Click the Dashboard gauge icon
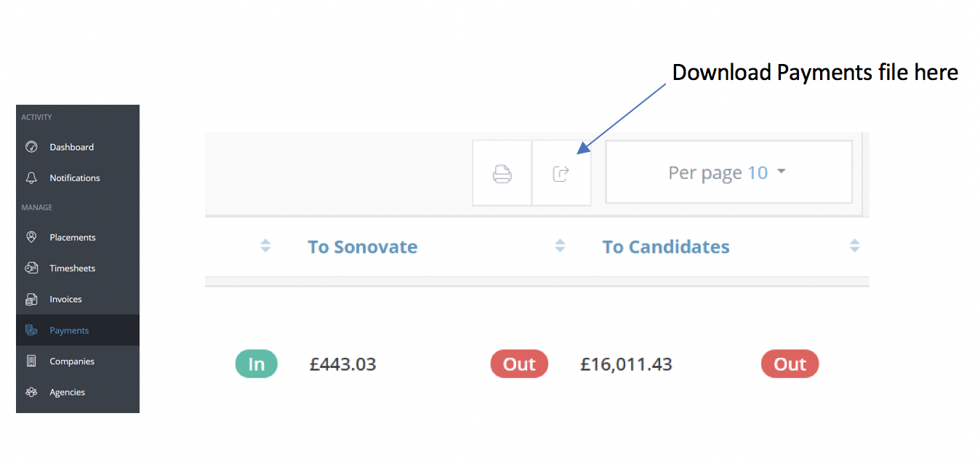Image resolution: width=980 pixels, height=464 pixels. (31, 147)
